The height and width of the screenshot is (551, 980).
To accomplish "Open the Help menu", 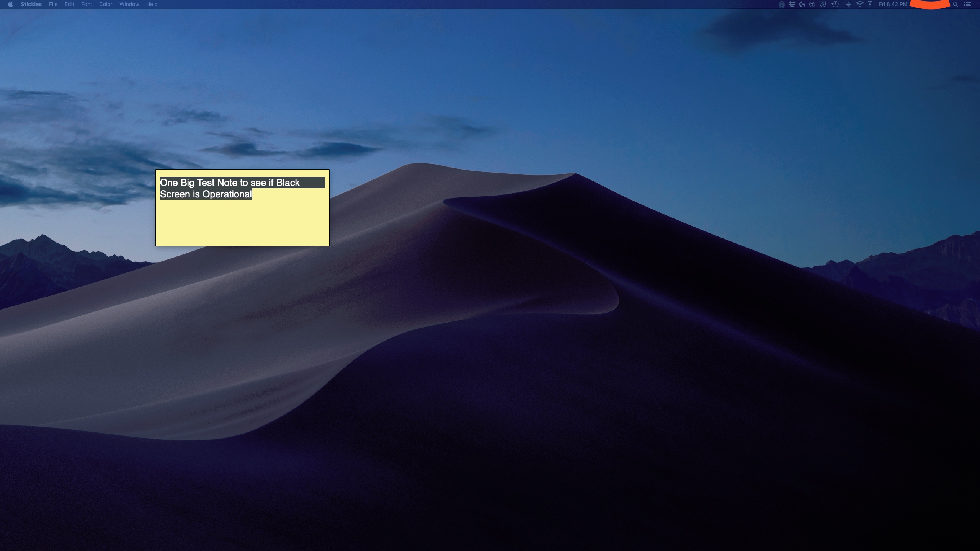I will tap(152, 5).
